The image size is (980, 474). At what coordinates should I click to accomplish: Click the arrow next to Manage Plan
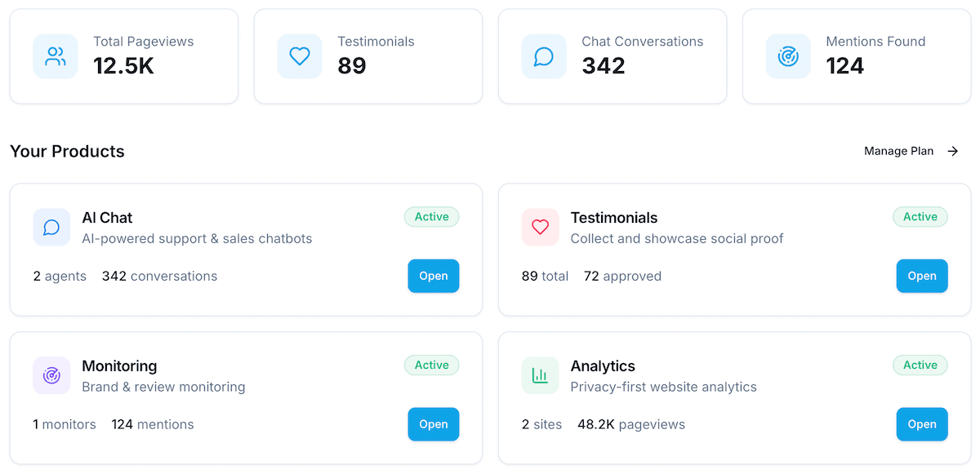(x=953, y=151)
